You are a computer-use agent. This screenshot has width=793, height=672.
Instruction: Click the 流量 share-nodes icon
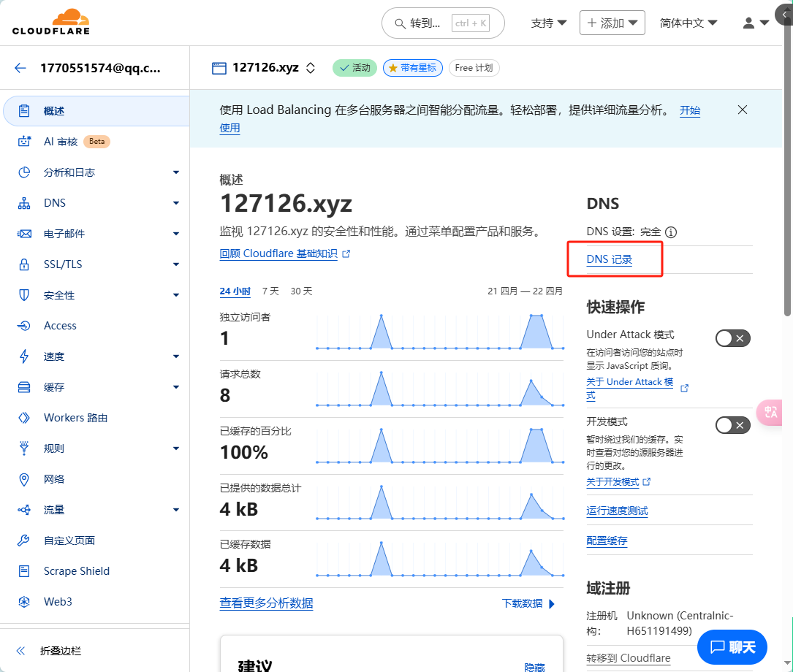(x=24, y=510)
